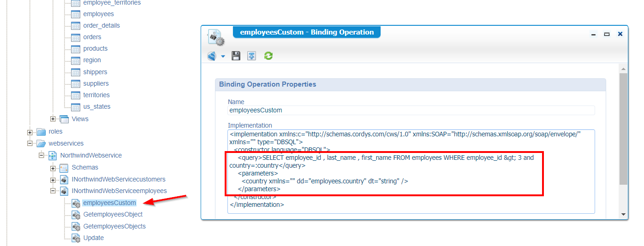Click table icon next to products
Image resolution: width=644 pixels, height=246 pixels.
point(76,49)
